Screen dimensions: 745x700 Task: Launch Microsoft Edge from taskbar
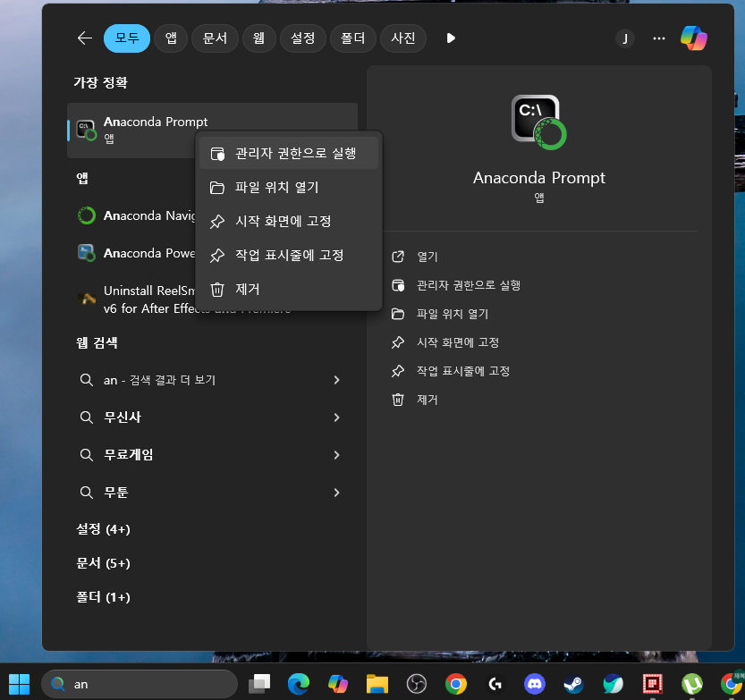coord(299,684)
